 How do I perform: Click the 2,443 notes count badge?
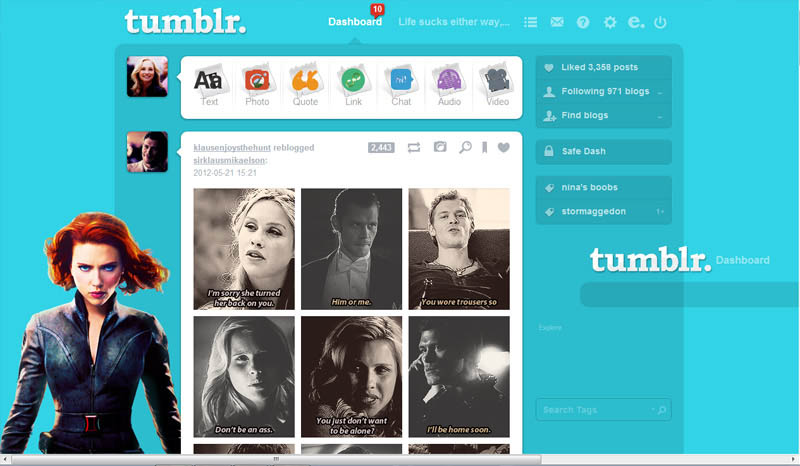pyautogui.click(x=381, y=148)
